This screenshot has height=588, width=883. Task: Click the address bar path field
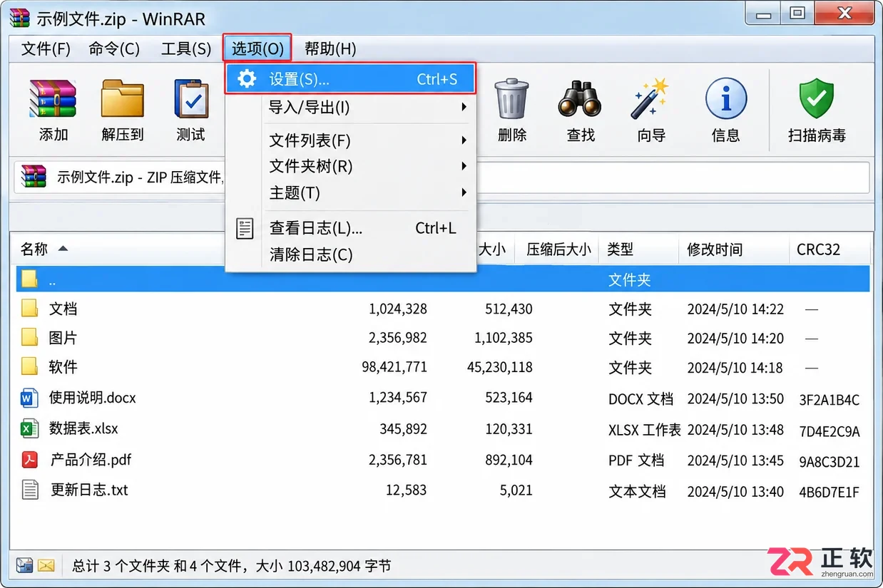click(441, 177)
